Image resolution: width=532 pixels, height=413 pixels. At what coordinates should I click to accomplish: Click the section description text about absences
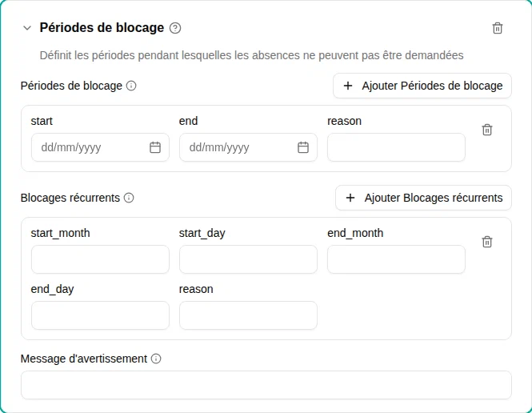[251, 55]
